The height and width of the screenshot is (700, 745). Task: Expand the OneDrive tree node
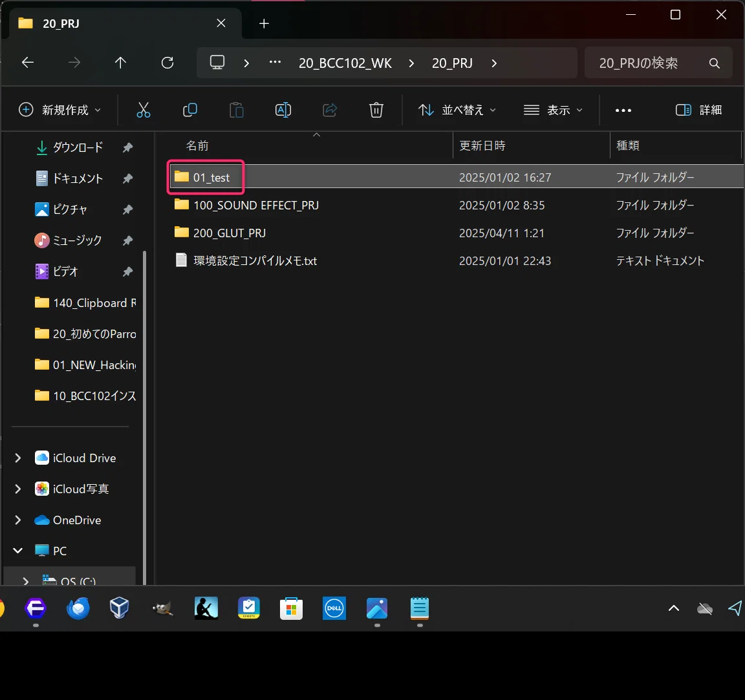tap(17, 520)
